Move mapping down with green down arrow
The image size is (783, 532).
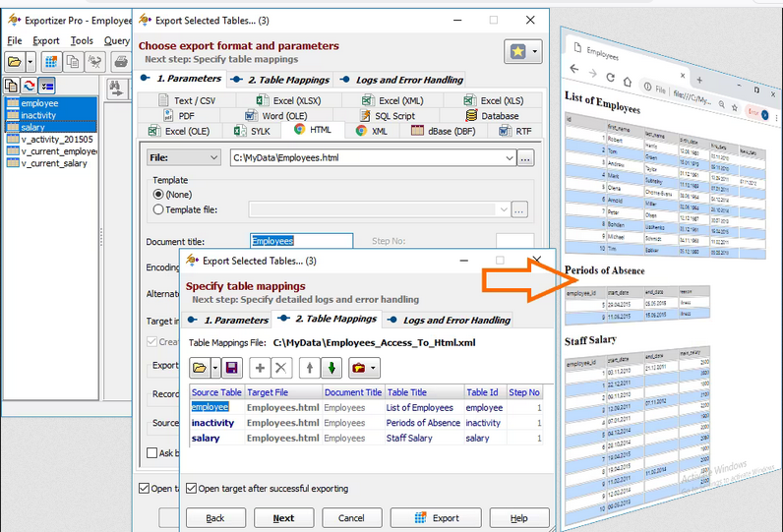[x=332, y=367]
